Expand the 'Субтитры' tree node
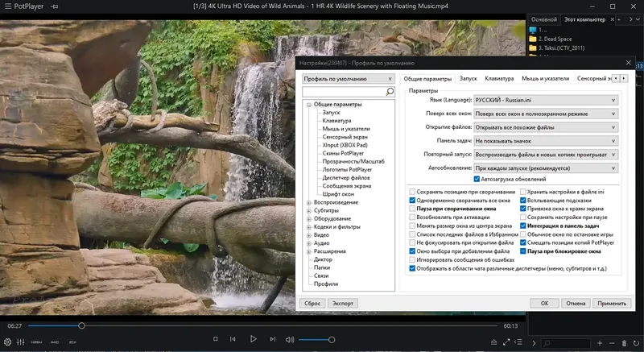 (309, 211)
